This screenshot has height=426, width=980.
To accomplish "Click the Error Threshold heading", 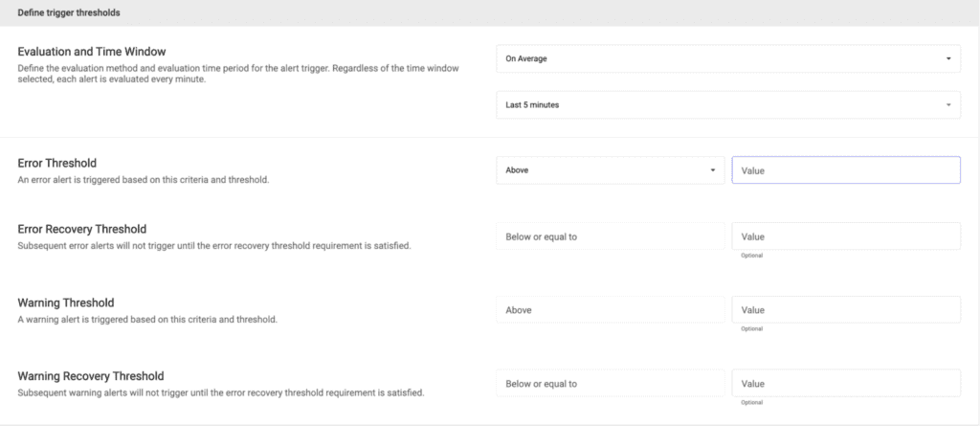I will (x=56, y=164).
